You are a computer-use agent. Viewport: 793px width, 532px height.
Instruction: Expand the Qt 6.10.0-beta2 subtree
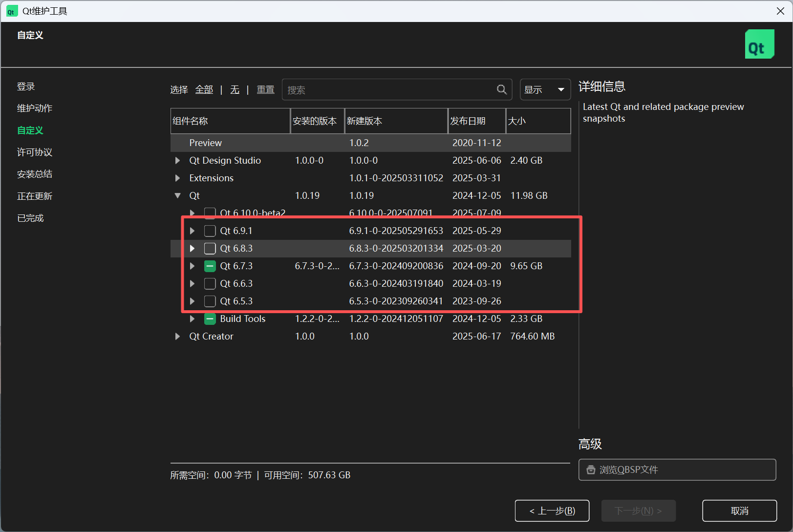(192, 213)
